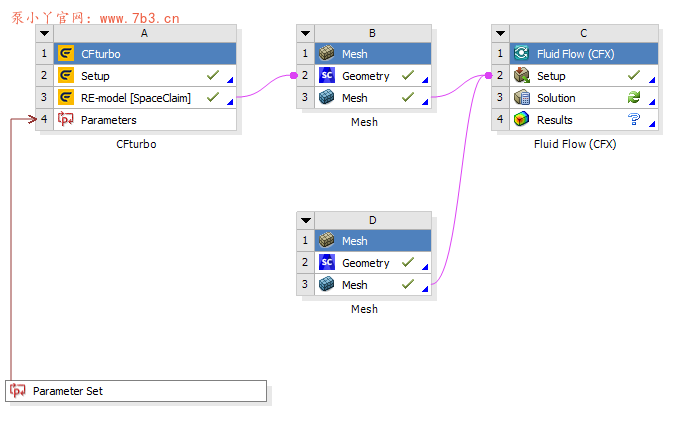The width and height of the screenshot is (681, 421).
Task: Select the CFturbo title cell in system A
Action: (x=145, y=53)
